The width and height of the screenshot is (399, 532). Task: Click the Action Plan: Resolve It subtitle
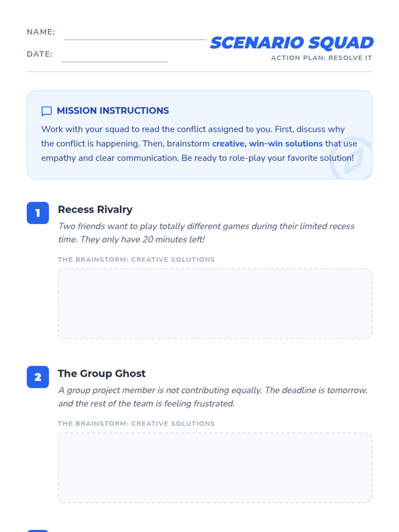pyautogui.click(x=322, y=58)
